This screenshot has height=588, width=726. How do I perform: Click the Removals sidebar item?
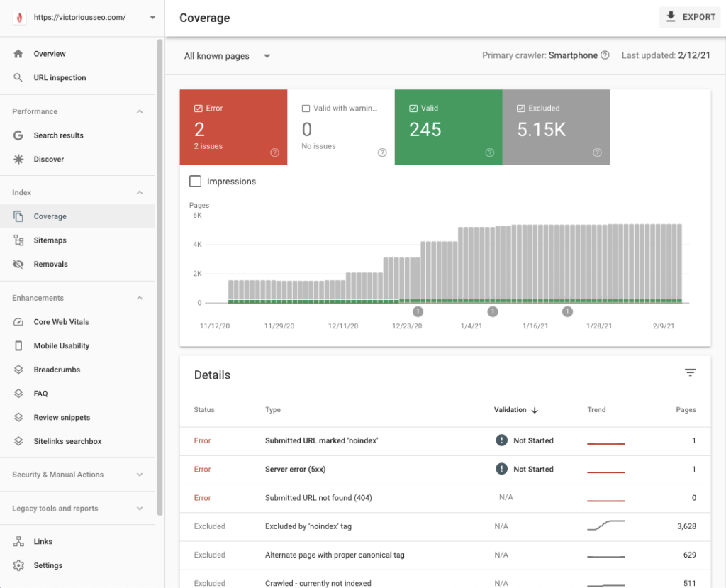[50, 265]
